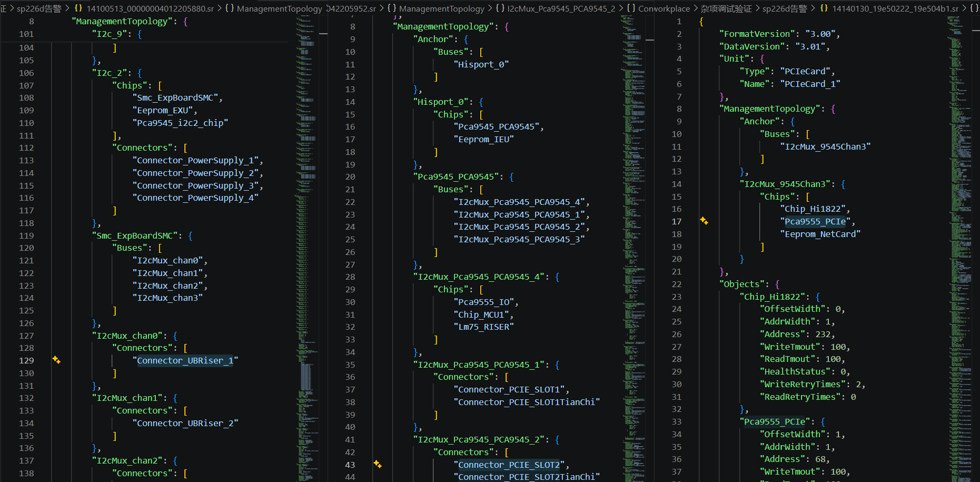Click the "Objects" key on line 22
The image size is (980, 482).
(742, 284)
